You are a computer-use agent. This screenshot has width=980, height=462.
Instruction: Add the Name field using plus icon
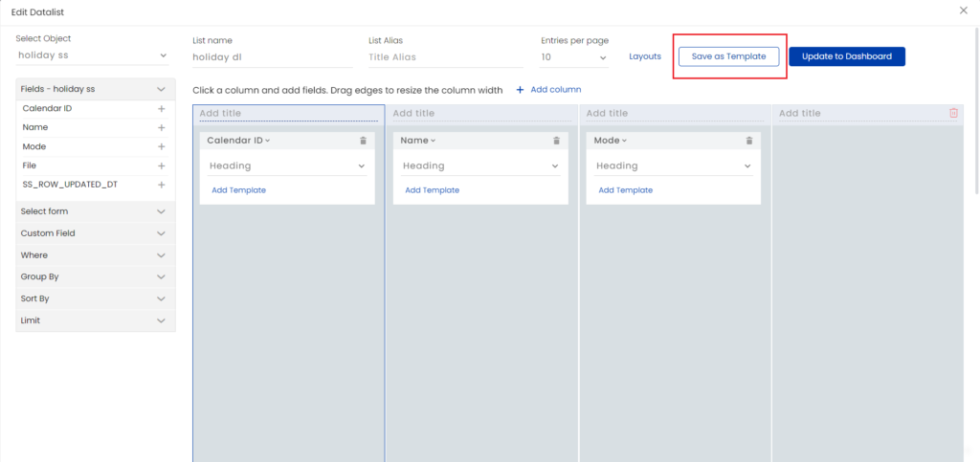tap(161, 127)
